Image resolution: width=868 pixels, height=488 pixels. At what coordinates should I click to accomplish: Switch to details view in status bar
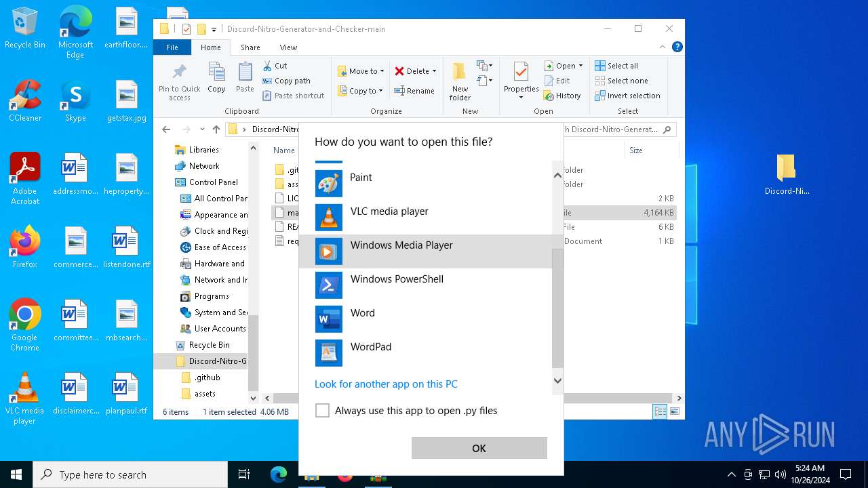pos(660,411)
